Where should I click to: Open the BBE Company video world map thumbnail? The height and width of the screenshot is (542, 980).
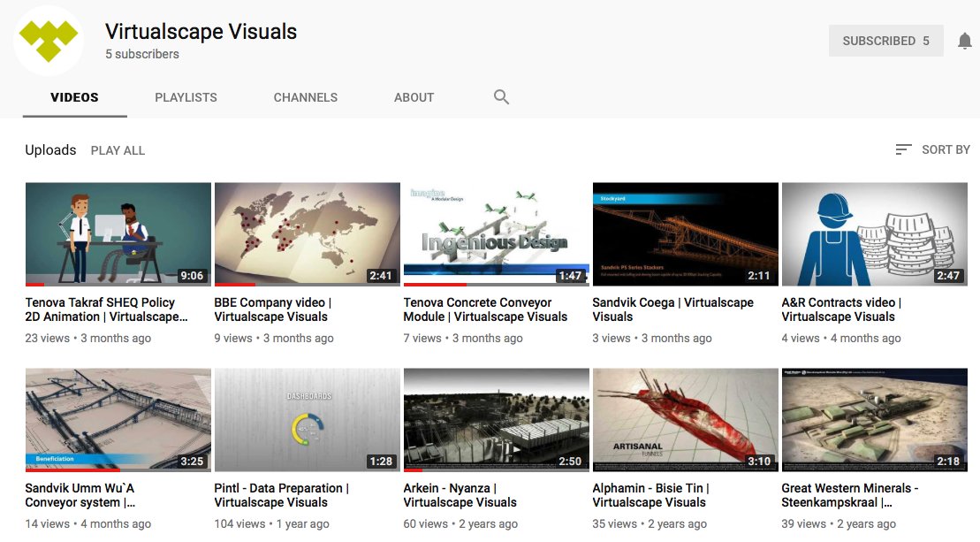308,234
